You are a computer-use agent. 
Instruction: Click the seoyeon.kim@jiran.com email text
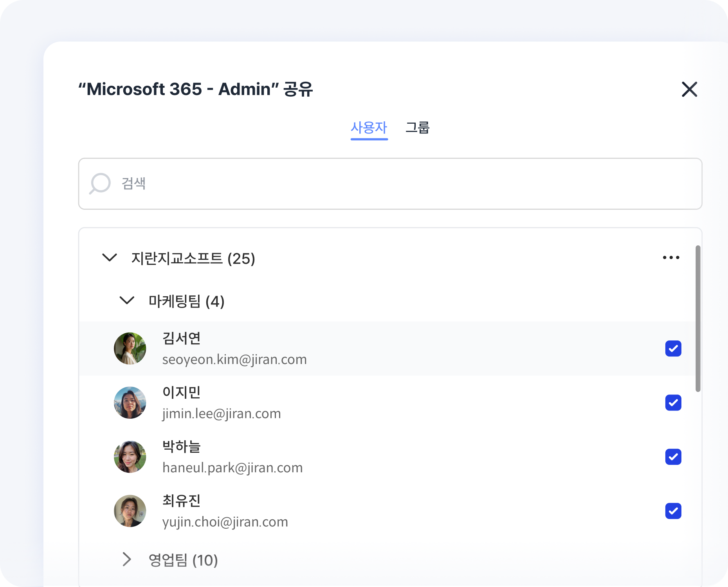[x=234, y=360]
